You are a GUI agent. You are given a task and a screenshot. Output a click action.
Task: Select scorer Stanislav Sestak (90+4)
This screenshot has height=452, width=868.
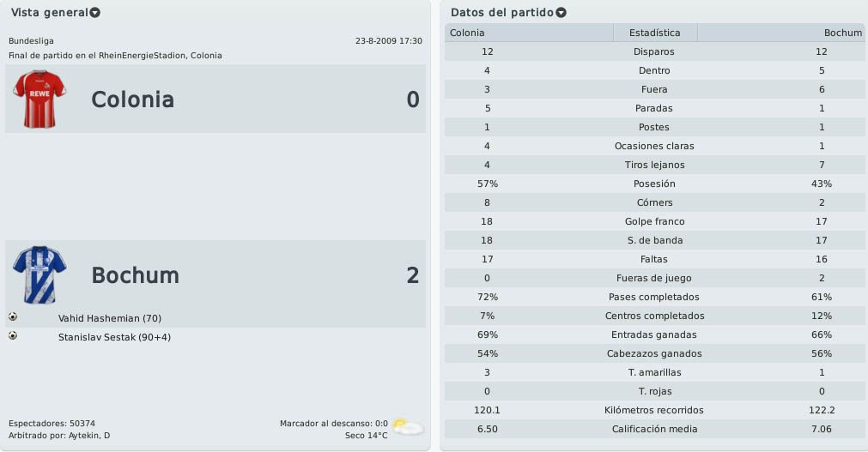114,337
